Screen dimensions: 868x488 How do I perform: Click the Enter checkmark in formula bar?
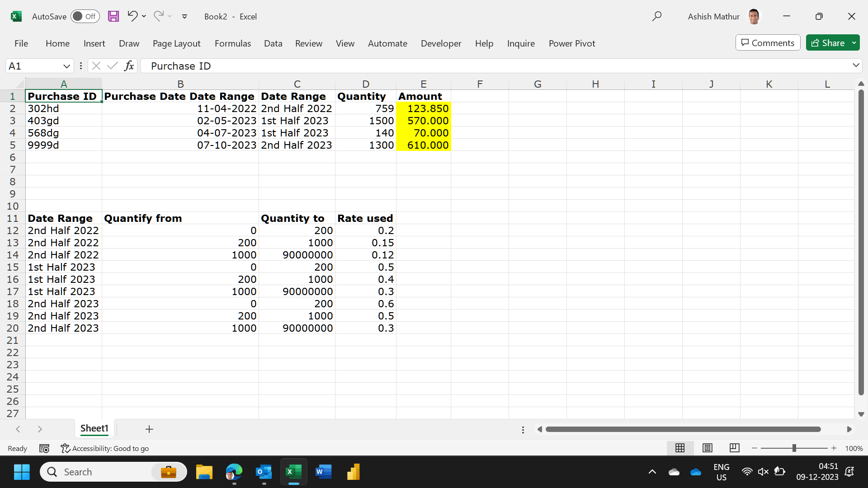pos(112,66)
